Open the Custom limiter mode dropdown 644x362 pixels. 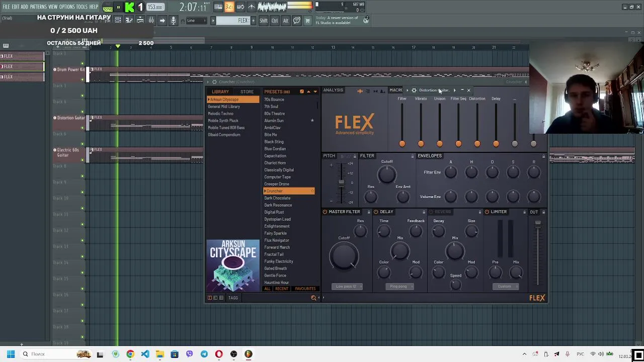[x=505, y=287]
